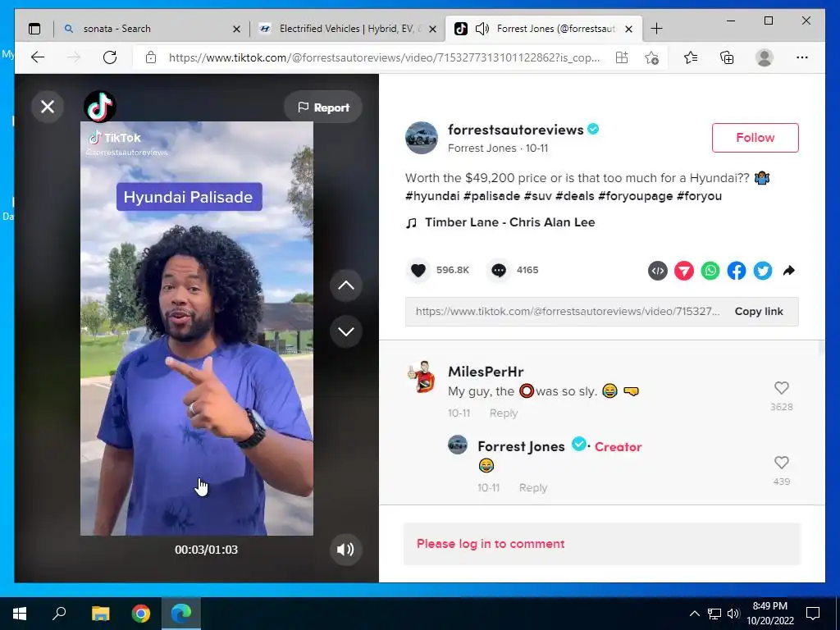Open the #palisade hashtag
This screenshot has width=840, height=630.
tap(492, 196)
